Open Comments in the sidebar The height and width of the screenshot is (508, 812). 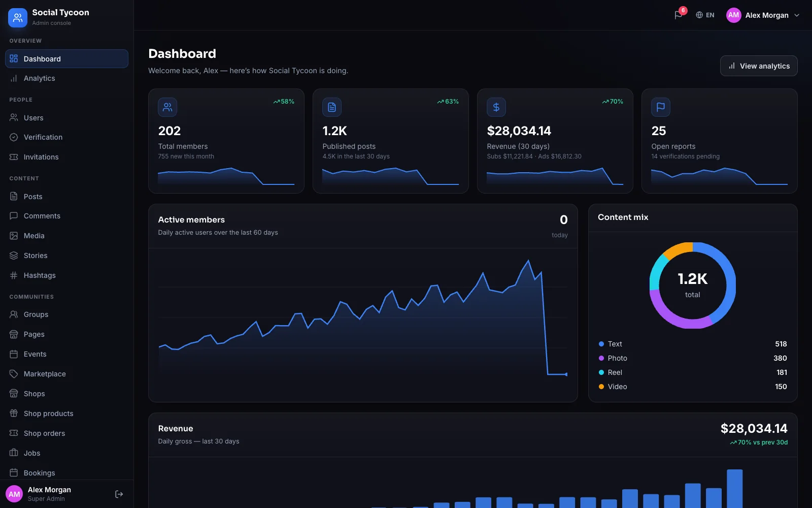point(66,216)
